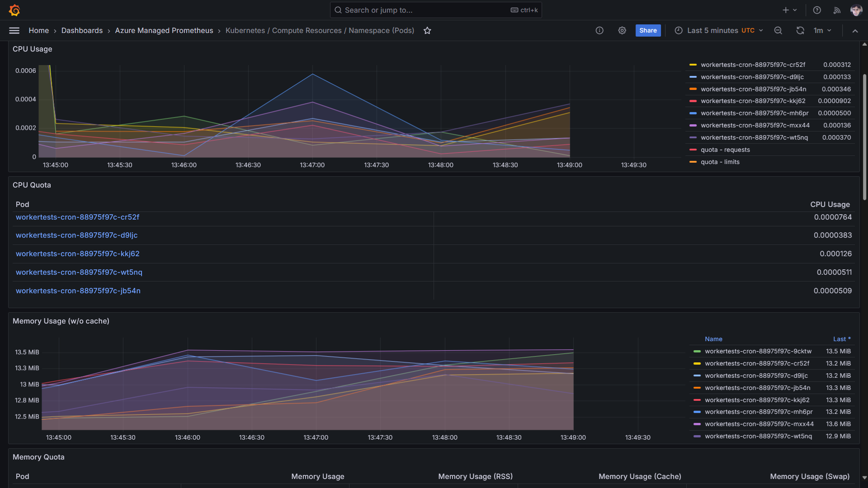This screenshot has width=868, height=488.
Task: Open pod workertests-cron-88975f97c-kkj62 link
Action: click(x=78, y=254)
